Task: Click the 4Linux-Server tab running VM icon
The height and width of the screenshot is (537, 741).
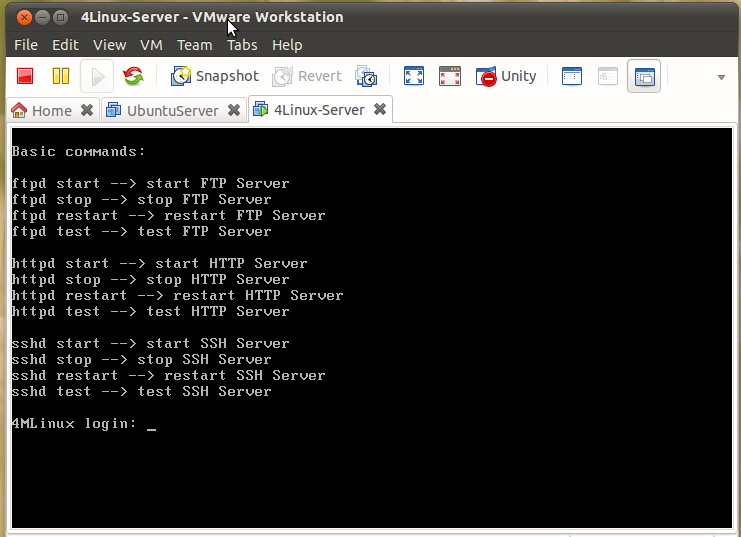Action: coord(260,109)
